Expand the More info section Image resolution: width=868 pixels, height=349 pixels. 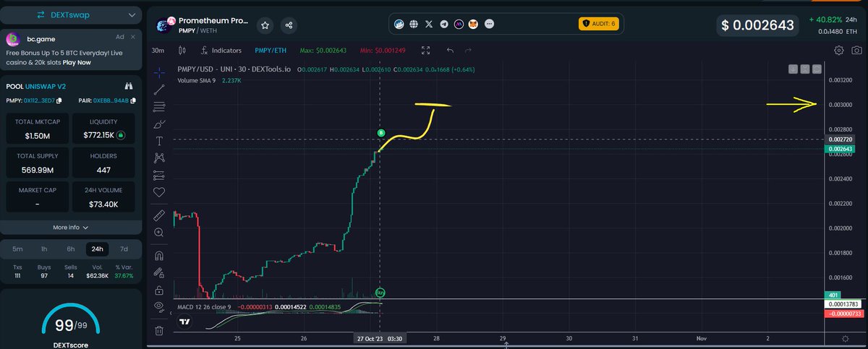point(71,227)
